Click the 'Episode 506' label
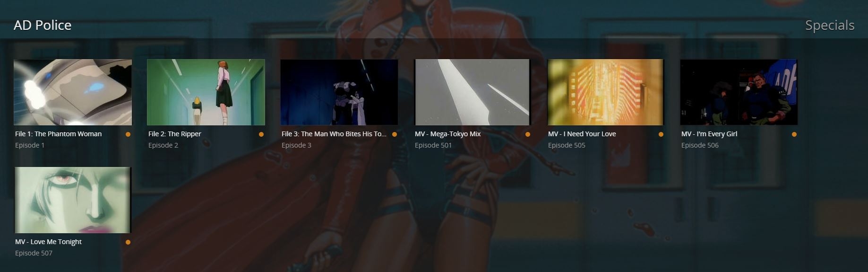This screenshot has height=272, width=868. [700, 145]
